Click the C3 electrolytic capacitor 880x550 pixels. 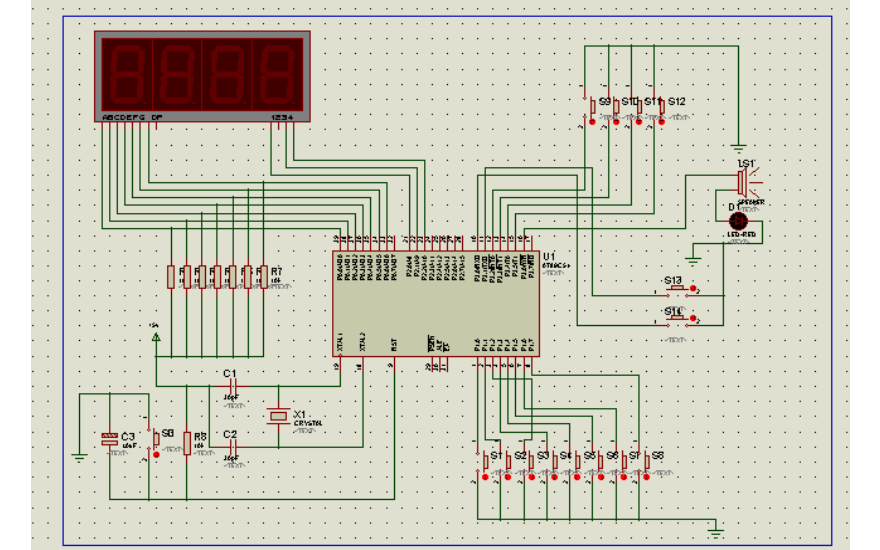click(109, 438)
